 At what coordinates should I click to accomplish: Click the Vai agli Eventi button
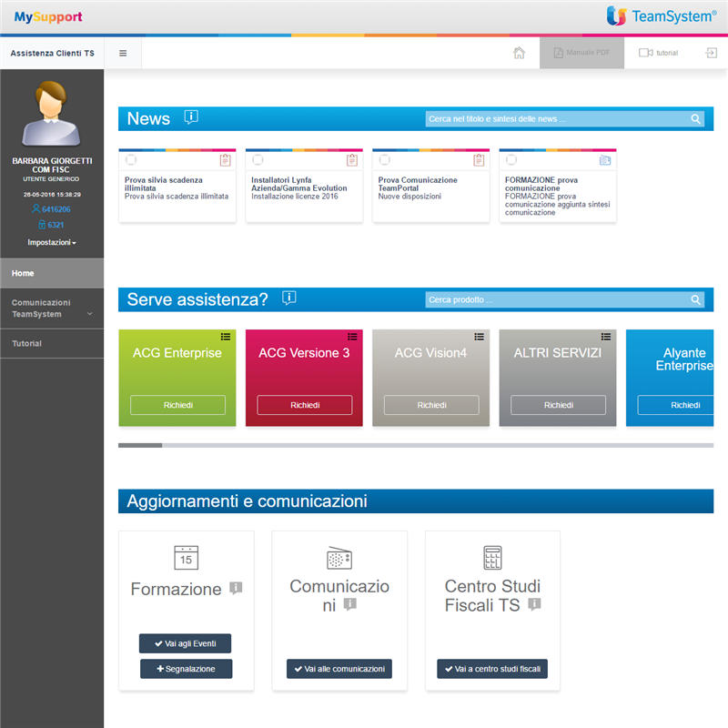click(x=186, y=643)
